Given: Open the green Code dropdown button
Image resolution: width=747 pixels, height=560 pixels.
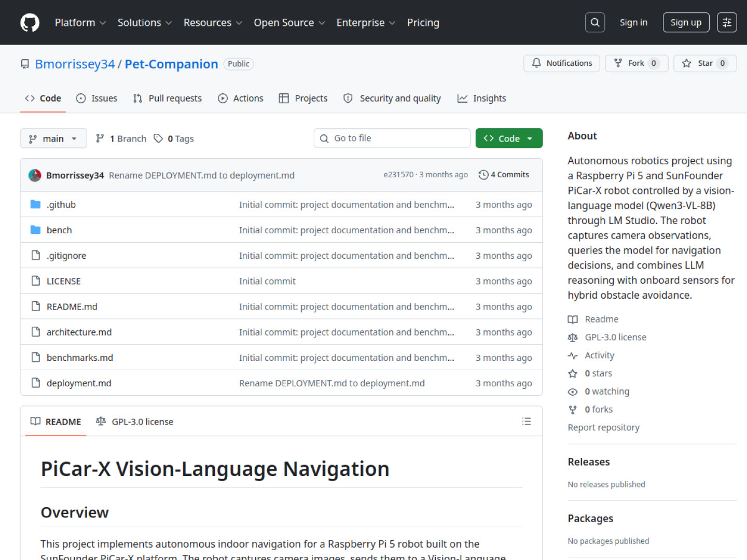Looking at the screenshot, I should point(509,138).
